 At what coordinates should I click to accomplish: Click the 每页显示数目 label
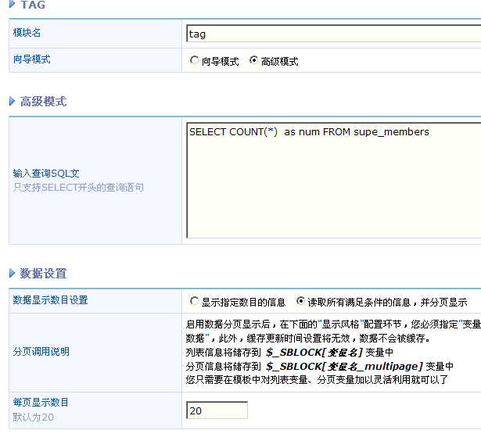[41, 403]
